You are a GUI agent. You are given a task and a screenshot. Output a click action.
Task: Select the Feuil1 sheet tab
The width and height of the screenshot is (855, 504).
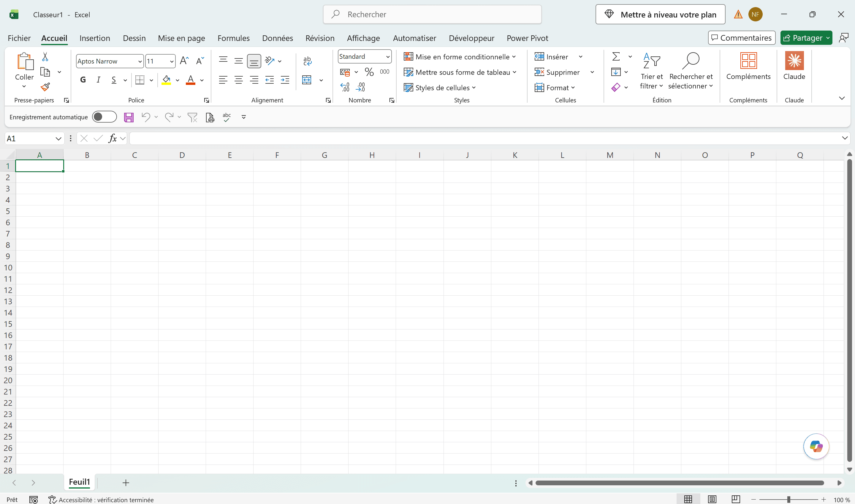tap(80, 482)
